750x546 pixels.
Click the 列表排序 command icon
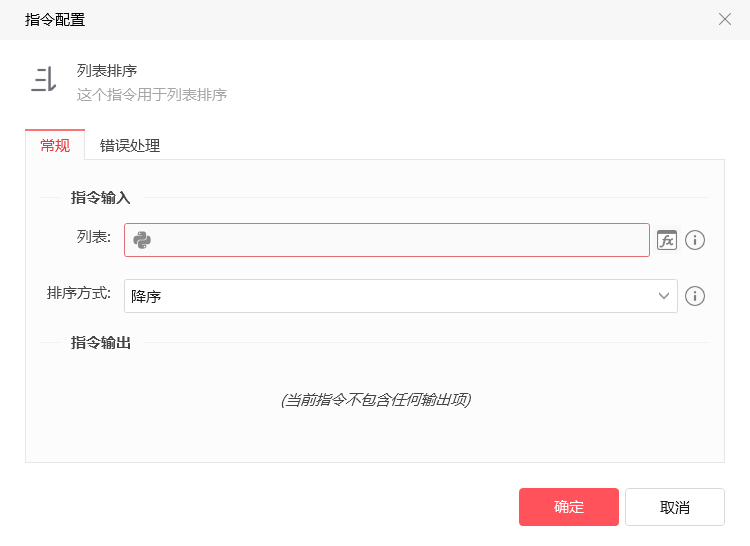click(x=44, y=79)
